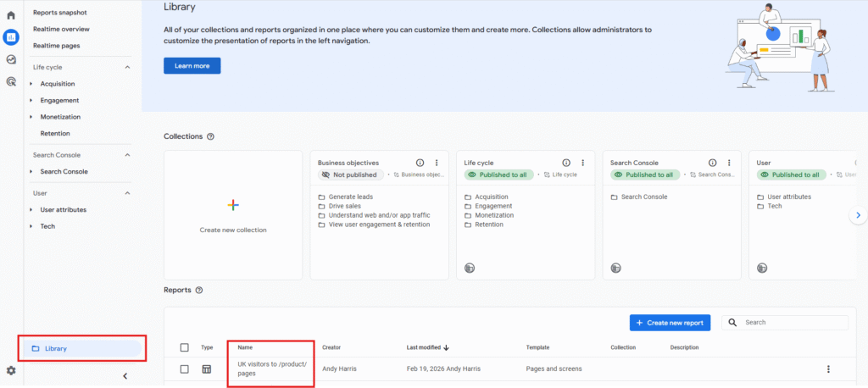This screenshot has width=868, height=388.
Task: Click Not published badge on Business objectives
Action: pos(351,175)
